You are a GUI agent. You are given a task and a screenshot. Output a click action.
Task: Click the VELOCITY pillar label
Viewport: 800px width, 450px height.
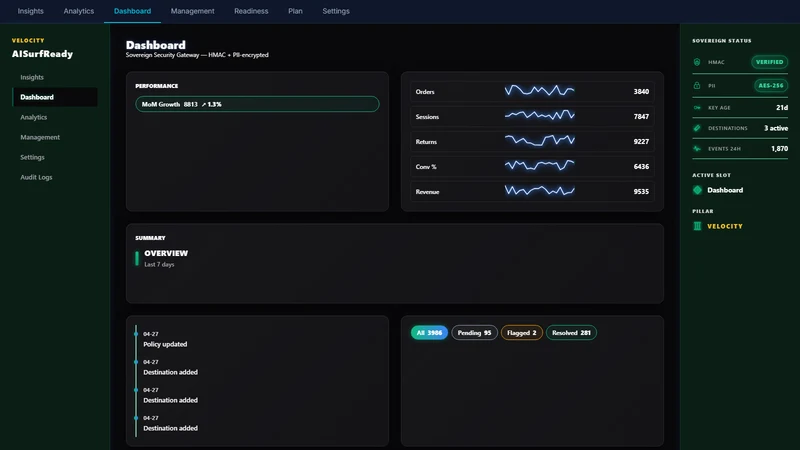pyautogui.click(x=724, y=226)
